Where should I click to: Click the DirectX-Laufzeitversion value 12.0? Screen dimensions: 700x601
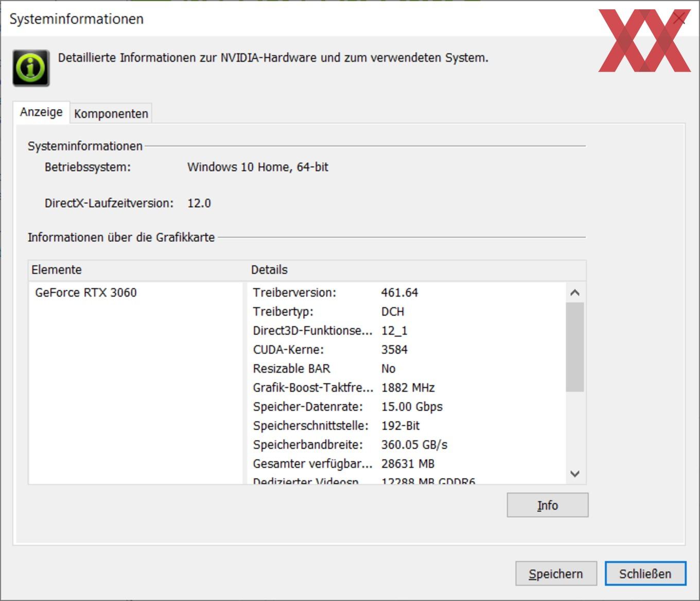pos(199,203)
